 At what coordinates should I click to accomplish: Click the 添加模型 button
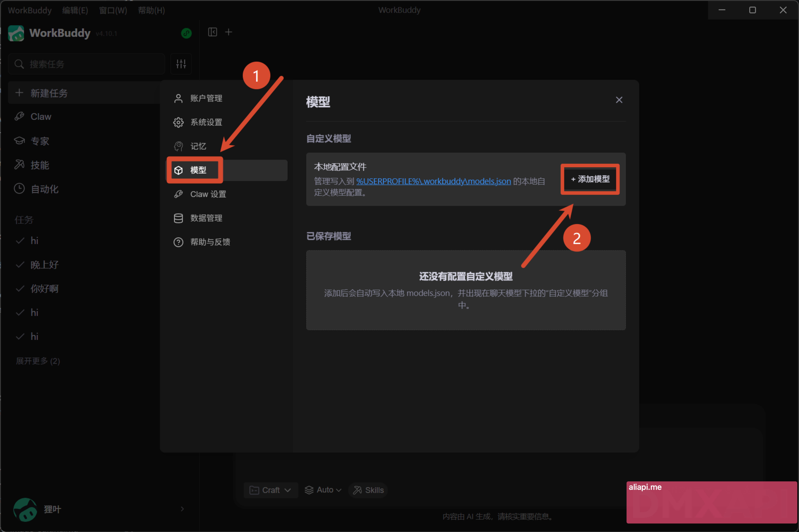click(x=590, y=179)
